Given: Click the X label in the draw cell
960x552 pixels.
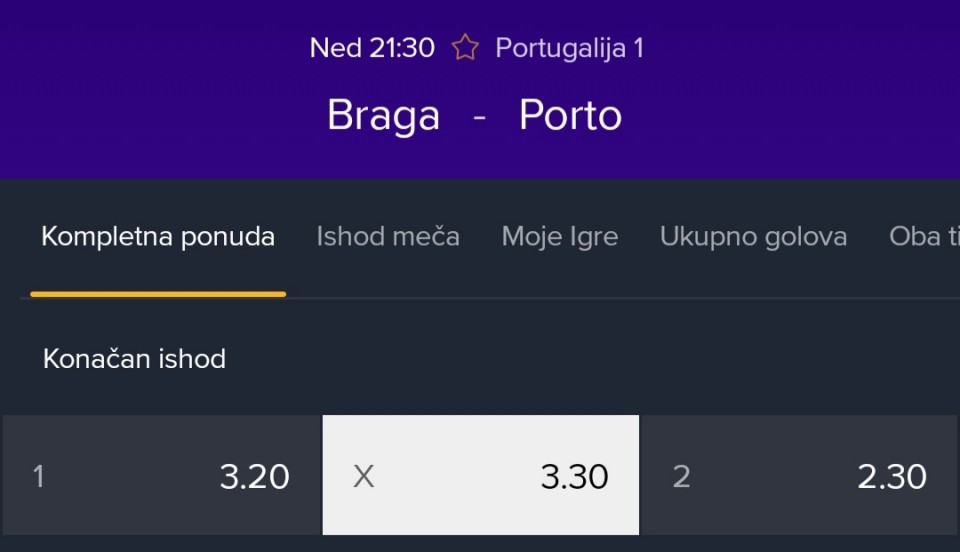Looking at the screenshot, I should point(364,477).
